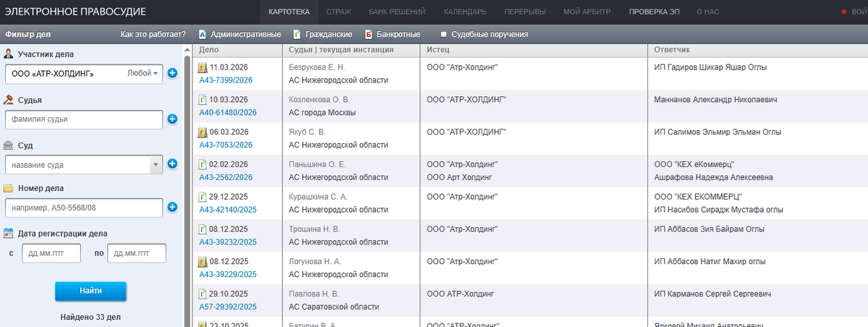Click the ЭЛЕКТРОННОЕ ПРАВОСУДИЕ logo

[x=75, y=12]
